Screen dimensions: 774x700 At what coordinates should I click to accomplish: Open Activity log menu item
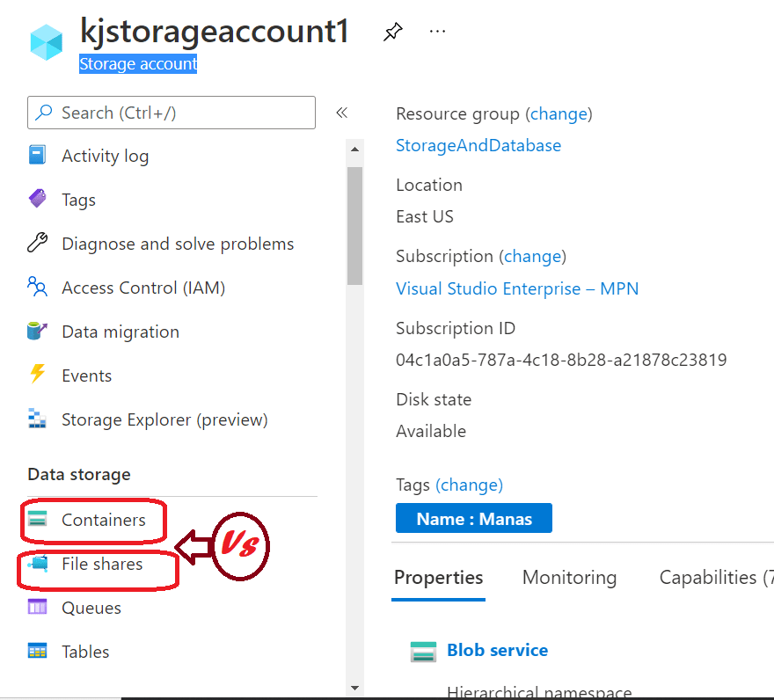coord(106,156)
